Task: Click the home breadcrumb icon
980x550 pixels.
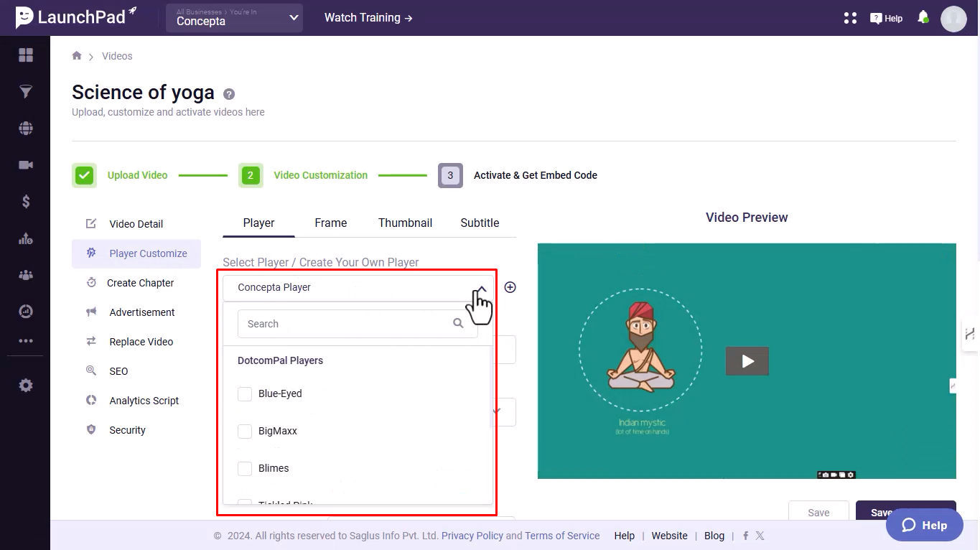Action: pos(77,55)
